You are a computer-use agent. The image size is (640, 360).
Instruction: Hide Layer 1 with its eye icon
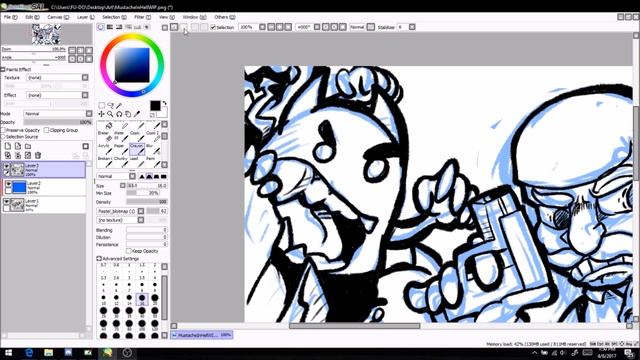pyautogui.click(x=7, y=202)
